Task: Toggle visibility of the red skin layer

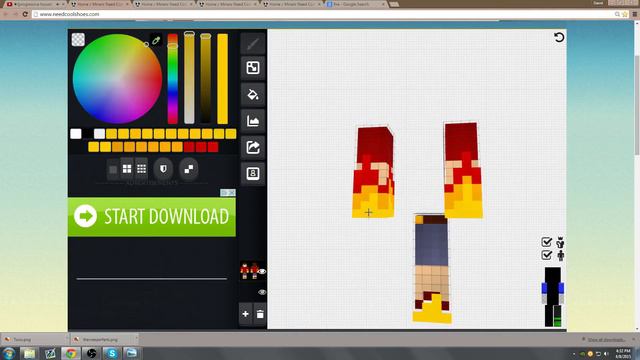Action: (x=262, y=271)
